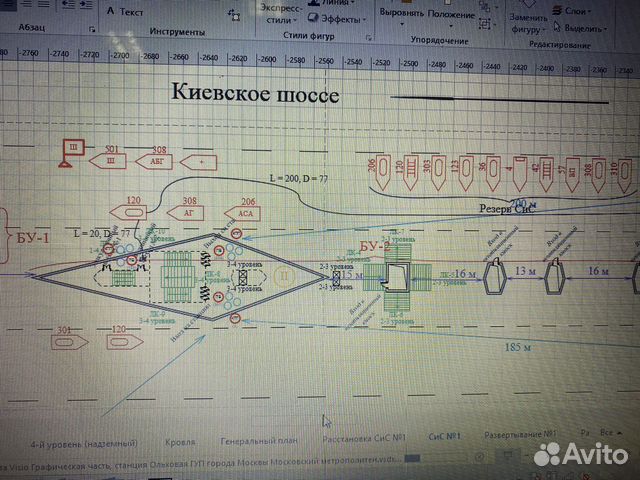Select reserve vehicle 206 shape on the highway
Image resolution: width=640 pixels, height=480 pixels.
point(382,171)
